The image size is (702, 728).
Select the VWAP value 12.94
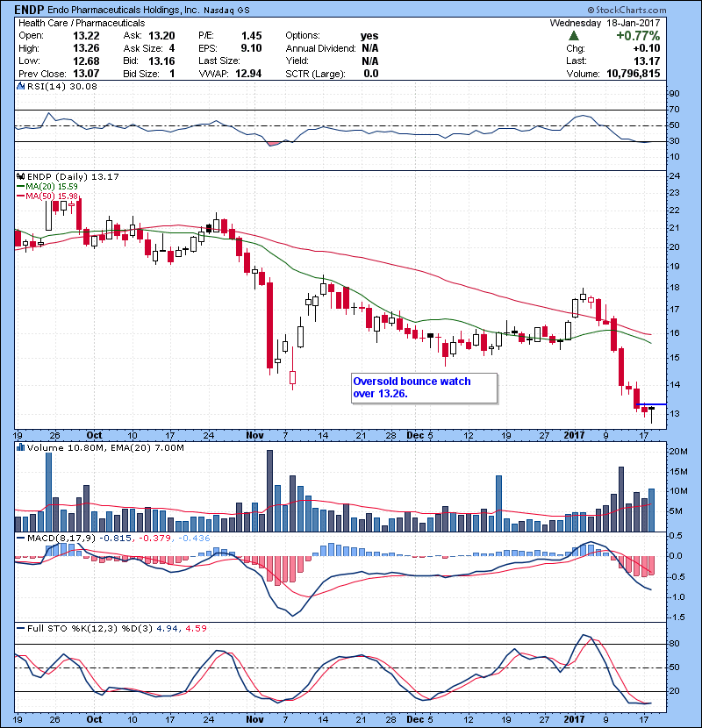tap(248, 74)
